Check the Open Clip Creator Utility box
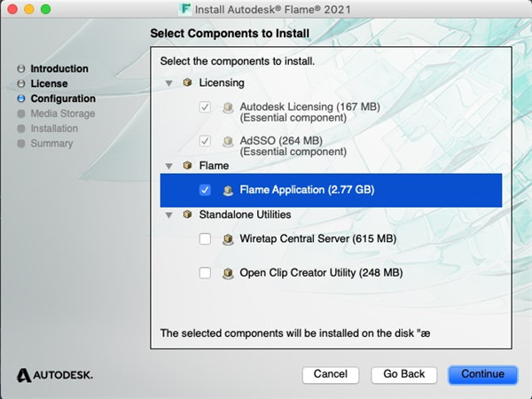The image size is (532, 399). tap(205, 273)
